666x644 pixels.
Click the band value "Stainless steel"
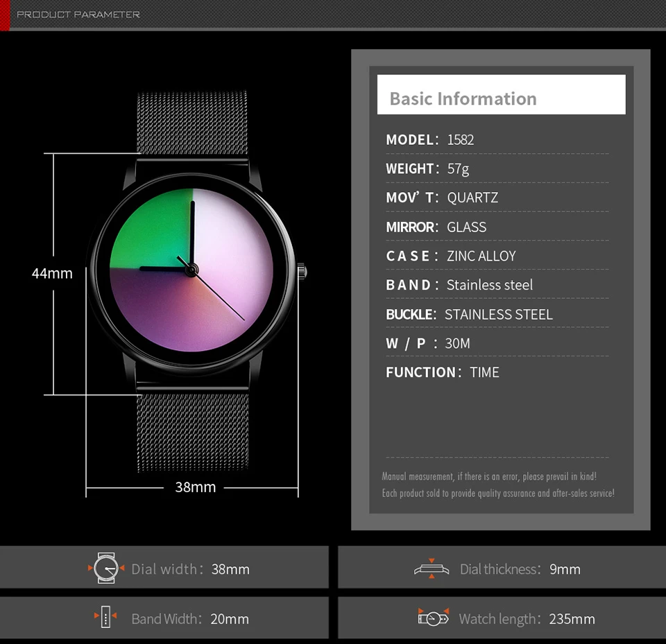tap(489, 285)
